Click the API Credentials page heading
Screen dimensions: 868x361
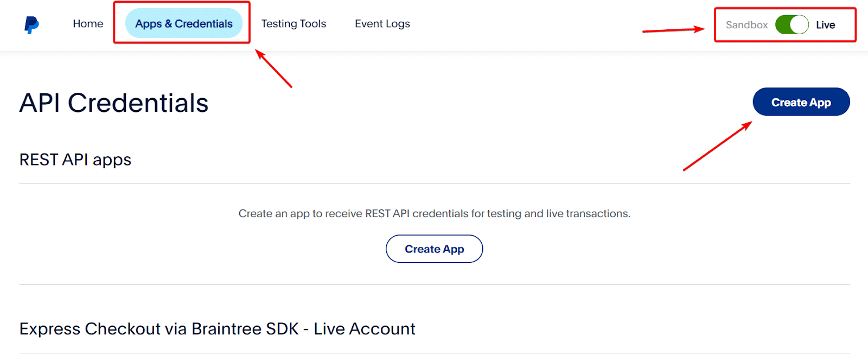point(114,103)
